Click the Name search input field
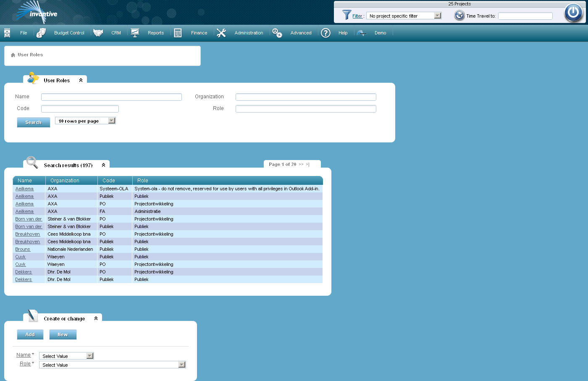 coord(111,97)
